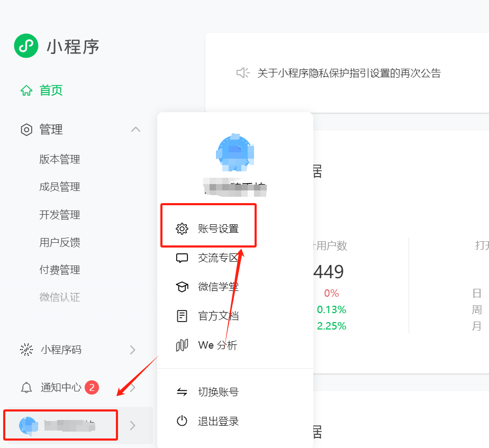Click the home icon beside 首页
Viewport: 489px width, 448px height.
coord(26,90)
